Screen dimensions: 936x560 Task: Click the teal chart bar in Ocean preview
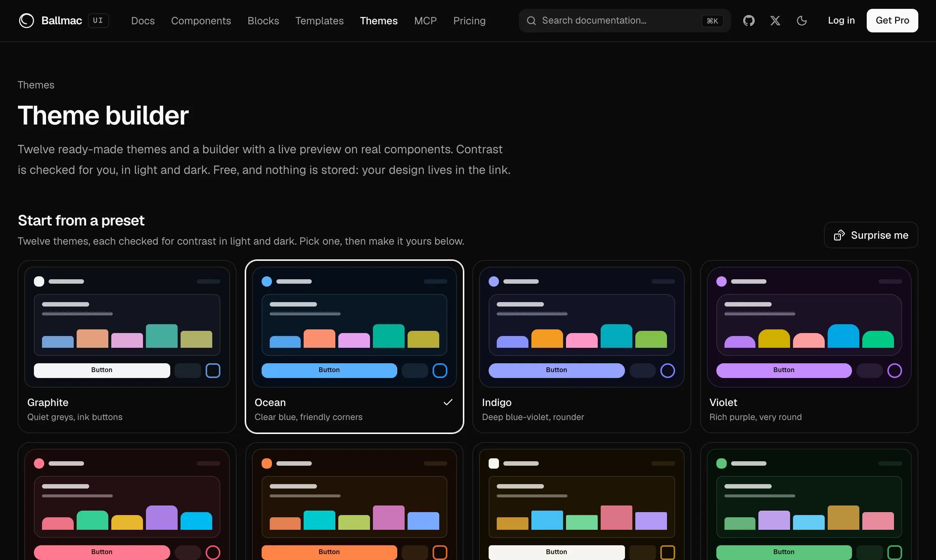coord(388,336)
